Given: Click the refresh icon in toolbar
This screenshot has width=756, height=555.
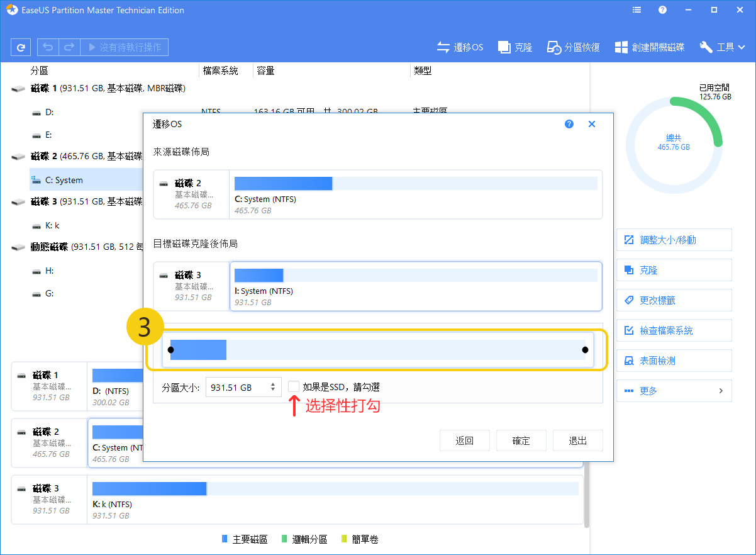Looking at the screenshot, I should [x=21, y=47].
